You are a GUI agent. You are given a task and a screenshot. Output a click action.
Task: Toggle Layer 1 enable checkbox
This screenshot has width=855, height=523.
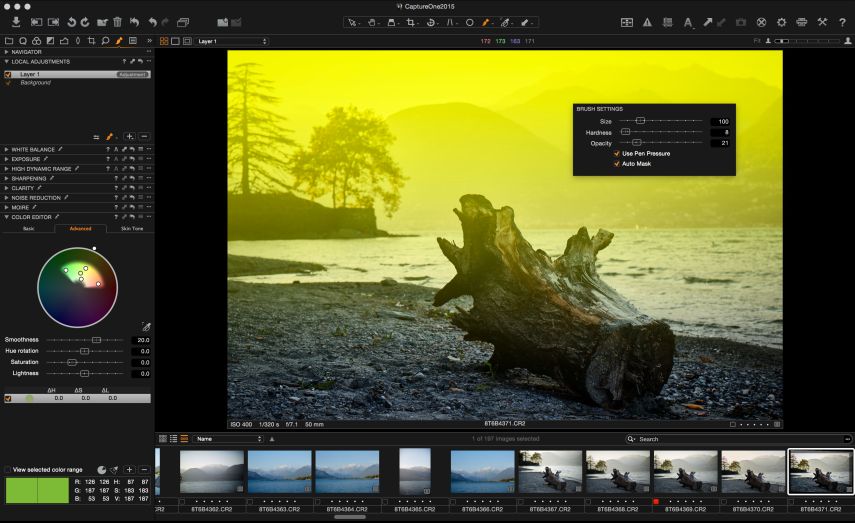(8, 74)
